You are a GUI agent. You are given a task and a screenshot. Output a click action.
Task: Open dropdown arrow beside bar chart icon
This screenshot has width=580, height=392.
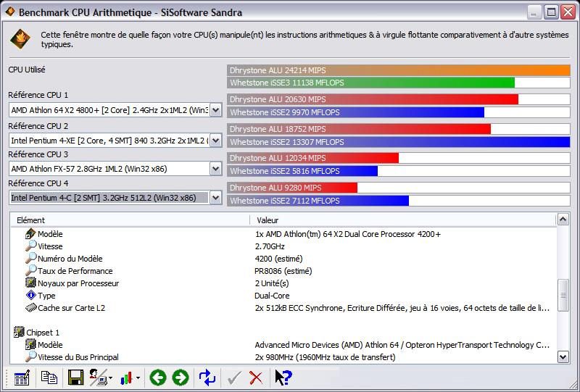[x=138, y=378]
